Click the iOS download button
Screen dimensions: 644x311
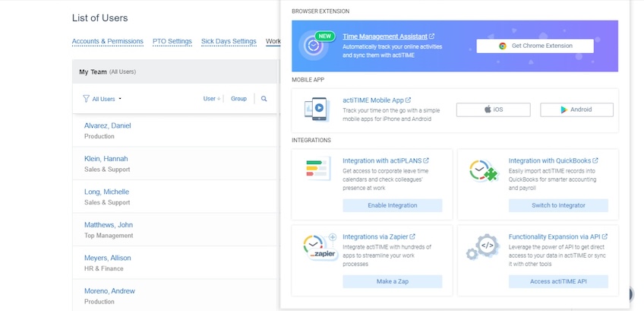[x=494, y=109]
